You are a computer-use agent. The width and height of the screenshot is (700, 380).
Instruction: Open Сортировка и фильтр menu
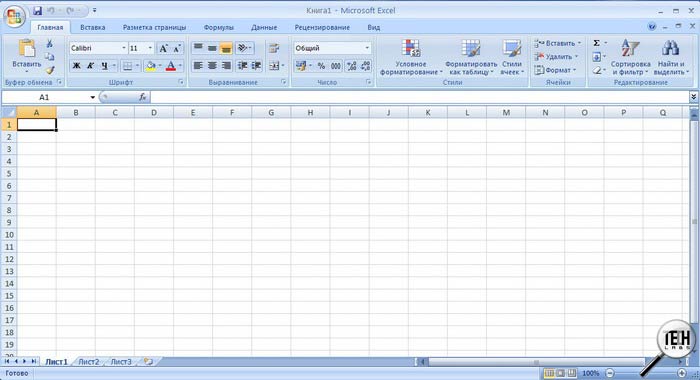[630, 57]
